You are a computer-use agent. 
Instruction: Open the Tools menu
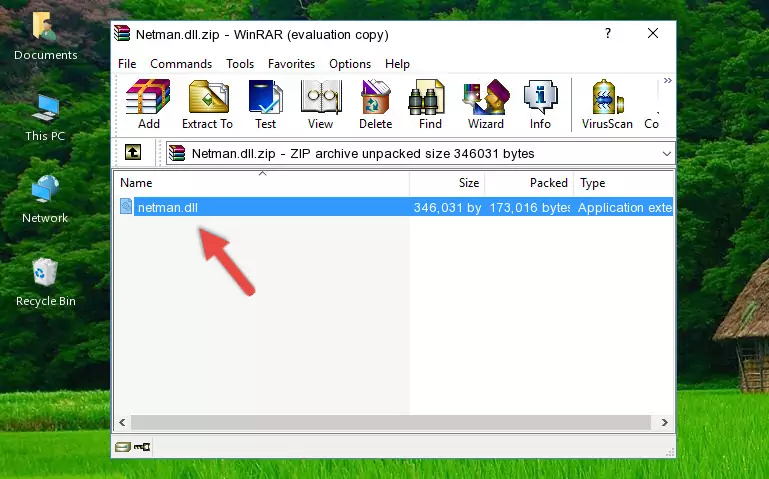click(240, 64)
